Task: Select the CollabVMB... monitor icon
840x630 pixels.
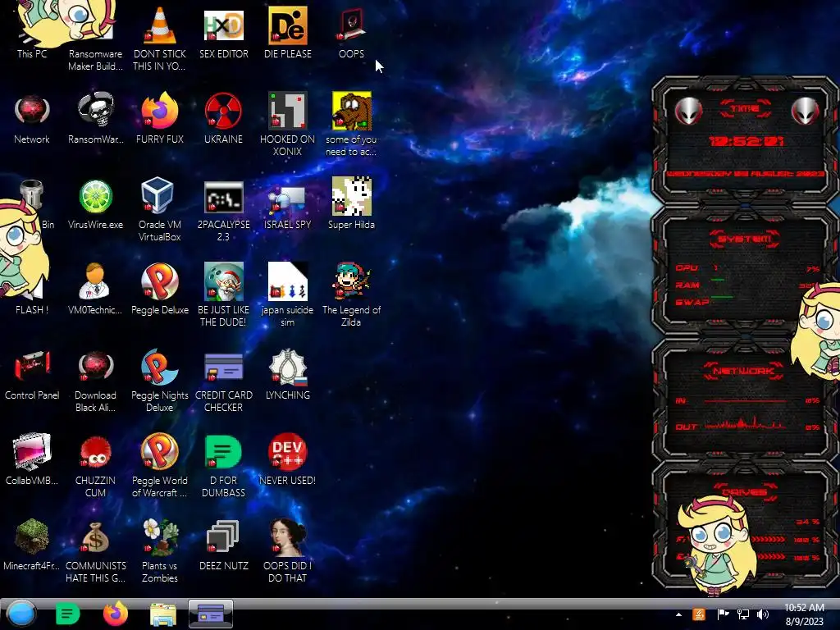Action: 32,459
